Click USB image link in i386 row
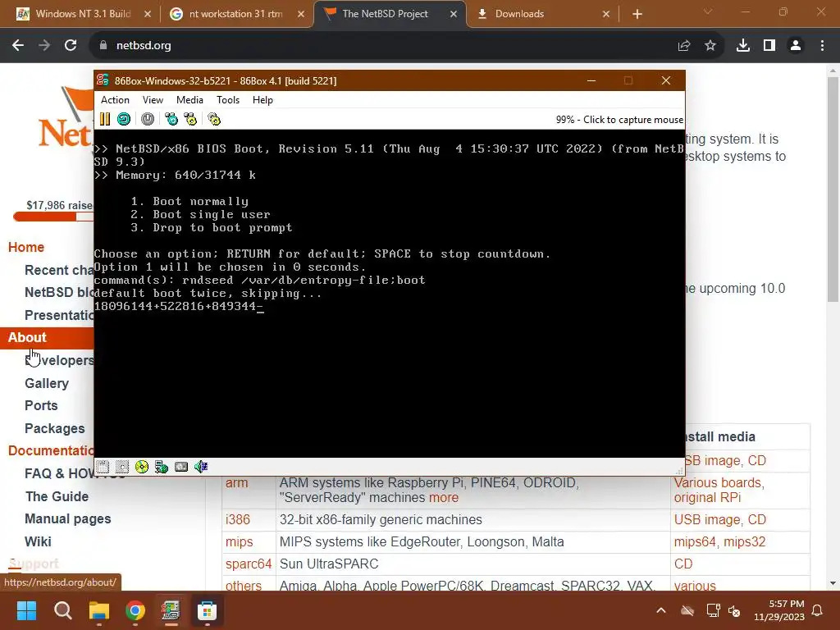 coord(706,519)
